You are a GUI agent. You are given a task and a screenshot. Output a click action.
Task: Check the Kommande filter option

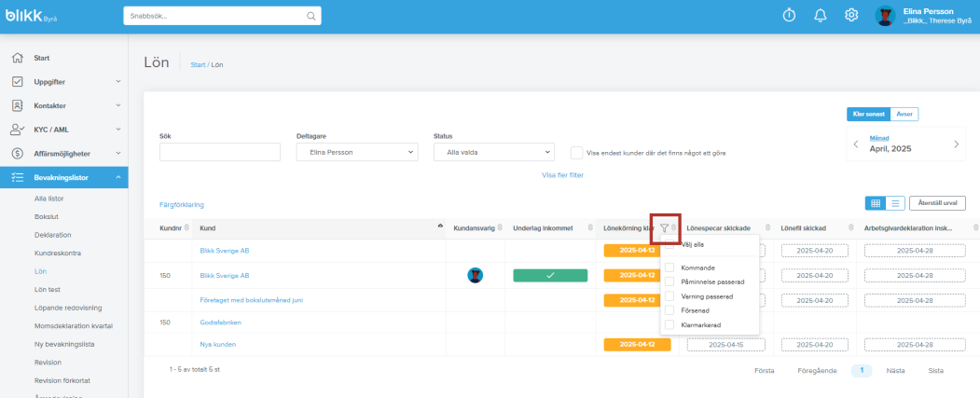coord(669,268)
